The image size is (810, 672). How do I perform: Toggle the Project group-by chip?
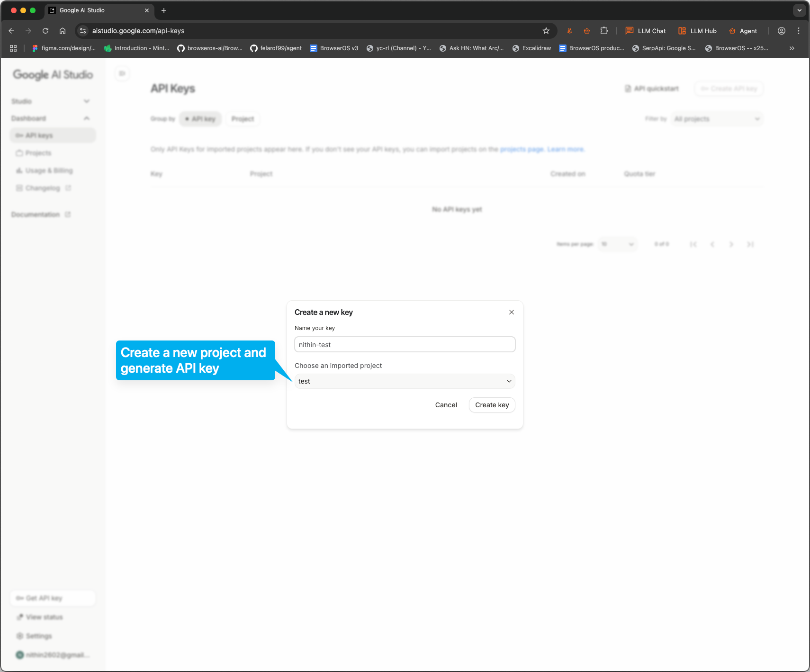(243, 118)
